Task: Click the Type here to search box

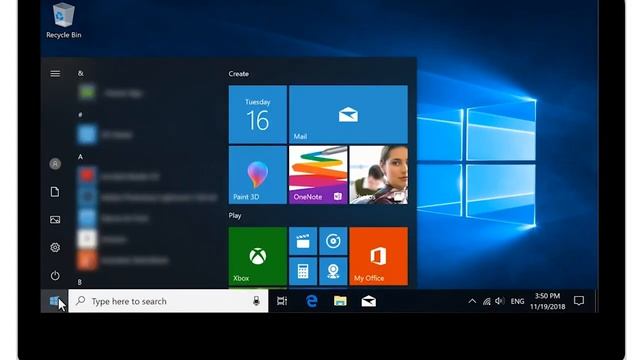Action: click(x=168, y=301)
